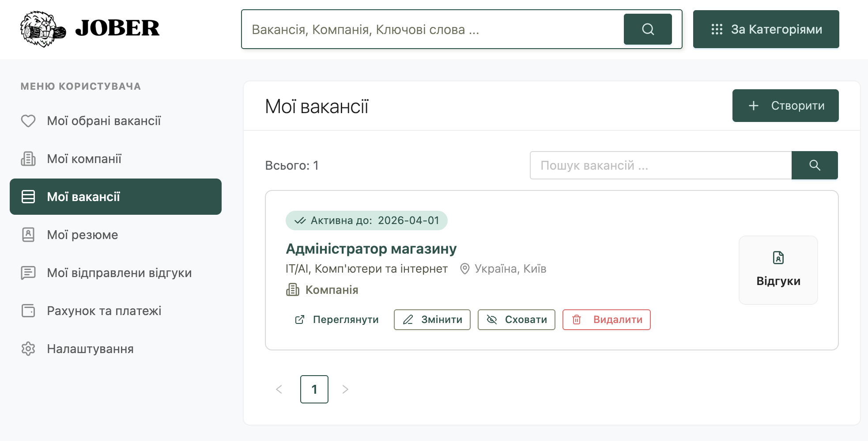This screenshot has height=441, width=868.
Task: Click the IT/AI, Комп'ютери та інтернет category
Action: point(366,269)
